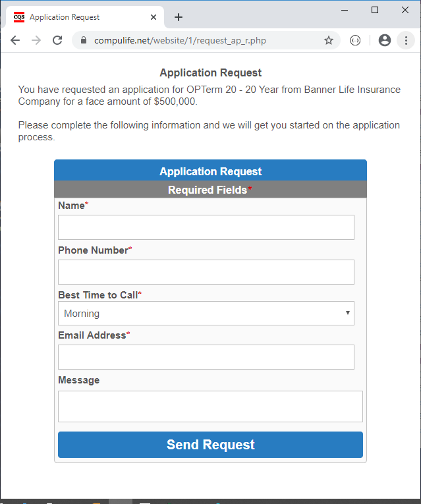Expand the Best Time to Call dropdown

[206, 314]
